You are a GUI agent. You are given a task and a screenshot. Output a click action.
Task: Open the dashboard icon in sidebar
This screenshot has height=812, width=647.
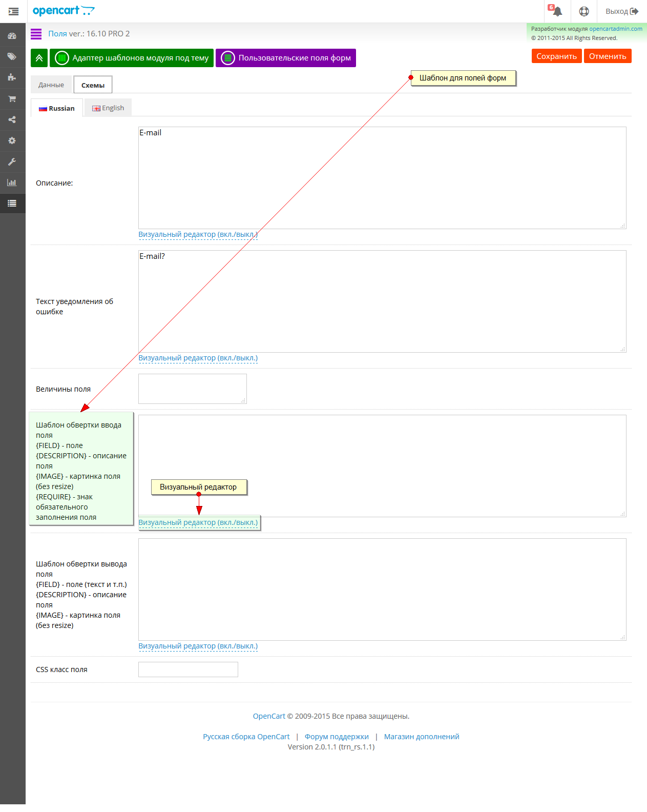(x=12, y=36)
